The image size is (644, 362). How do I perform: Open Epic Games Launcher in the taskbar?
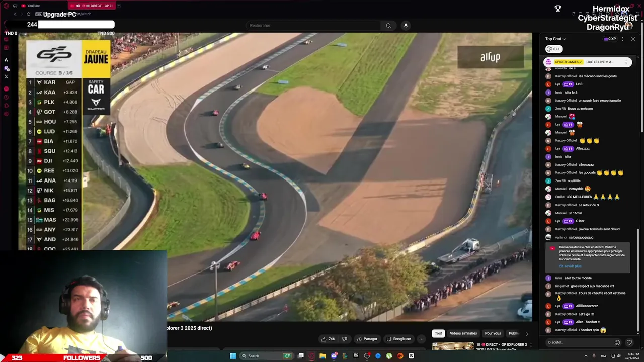click(356, 356)
